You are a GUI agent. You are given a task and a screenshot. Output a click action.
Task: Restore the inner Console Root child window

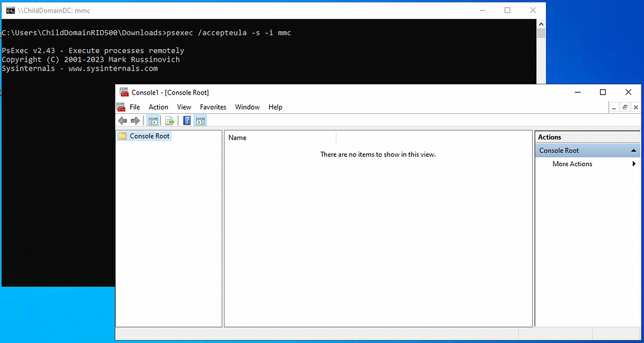(625, 108)
